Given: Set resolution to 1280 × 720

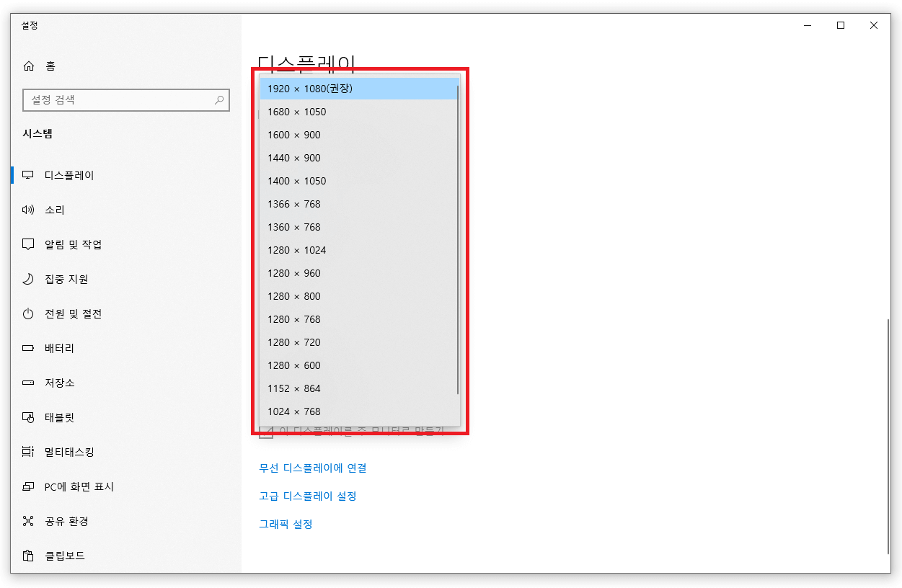Looking at the screenshot, I should [359, 342].
